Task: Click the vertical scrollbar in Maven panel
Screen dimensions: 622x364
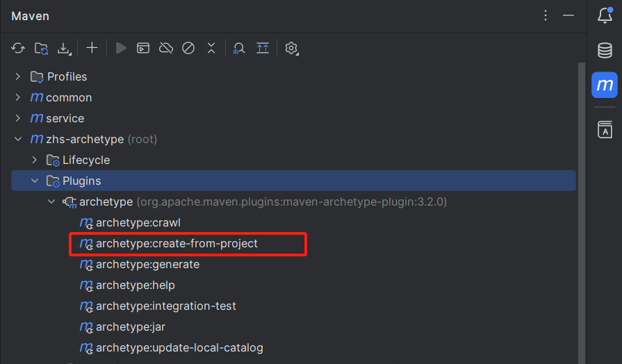Action: 582,208
